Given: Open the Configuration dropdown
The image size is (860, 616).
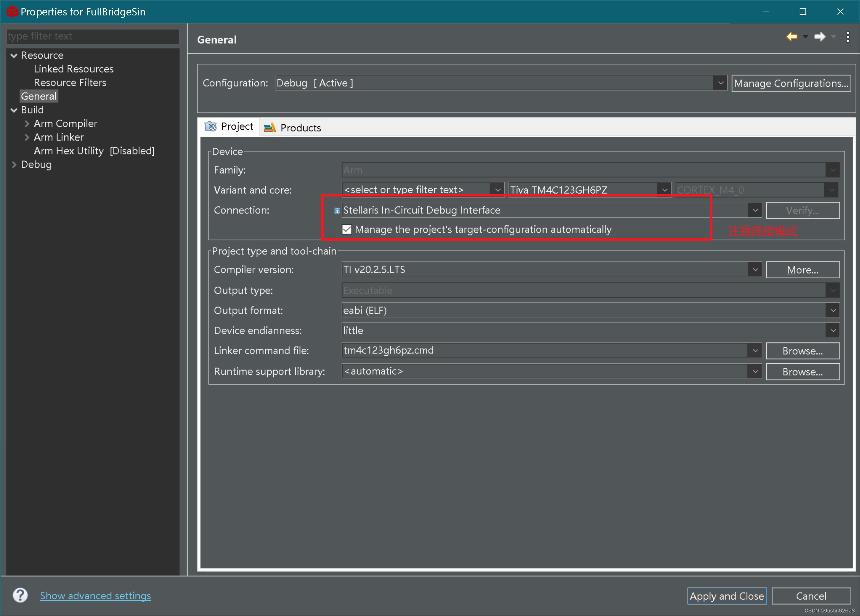Looking at the screenshot, I should (720, 83).
